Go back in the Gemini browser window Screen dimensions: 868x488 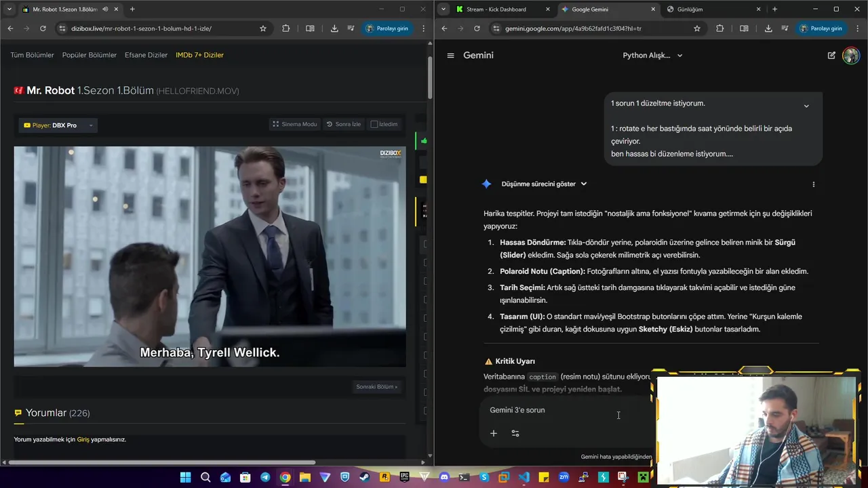coord(444,28)
